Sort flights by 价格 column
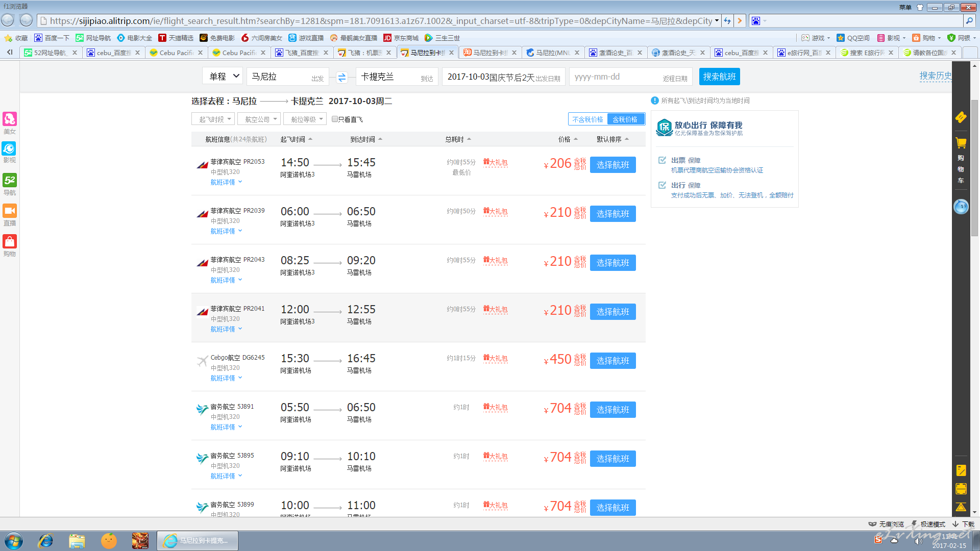 pyautogui.click(x=568, y=139)
